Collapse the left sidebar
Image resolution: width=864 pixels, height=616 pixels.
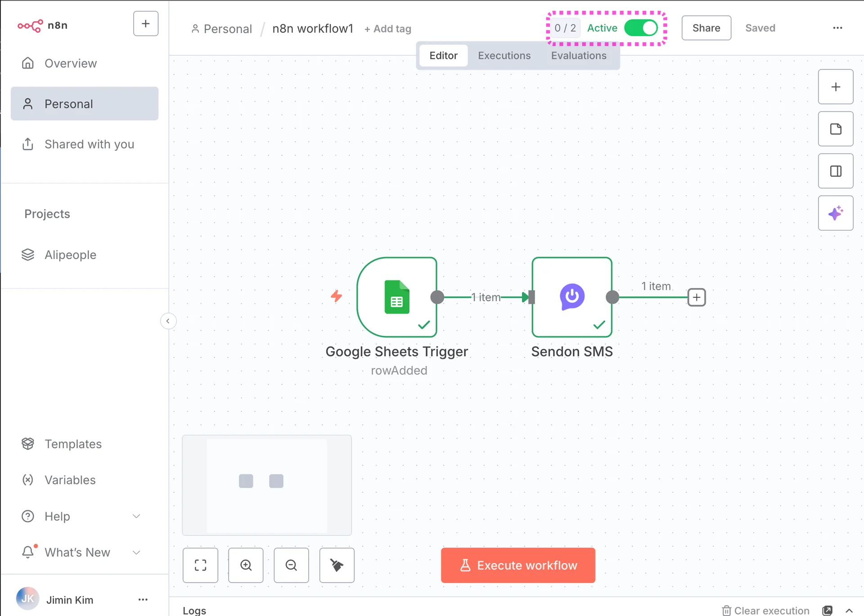(x=168, y=321)
